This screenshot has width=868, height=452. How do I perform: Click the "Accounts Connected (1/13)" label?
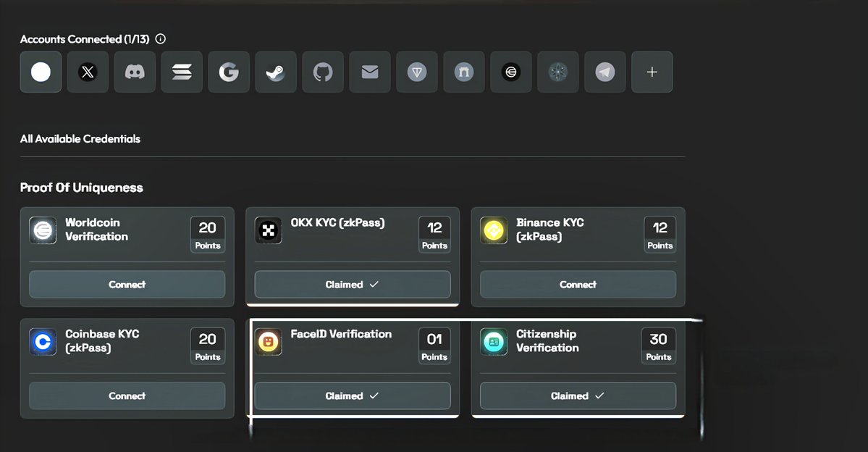pyautogui.click(x=85, y=39)
